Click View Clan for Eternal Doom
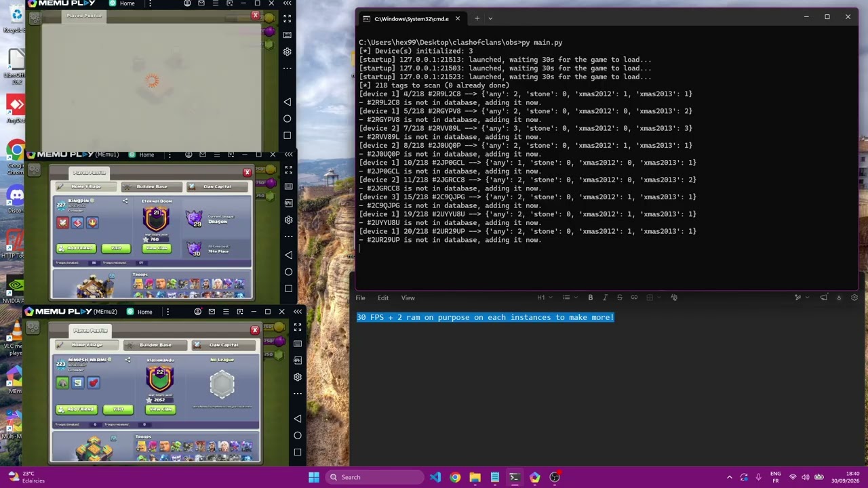The width and height of the screenshot is (868, 488). pyautogui.click(x=157, y=248)
